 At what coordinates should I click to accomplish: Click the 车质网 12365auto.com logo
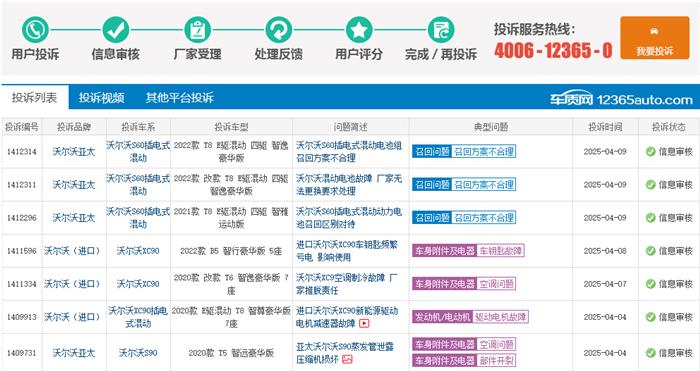point(621,99)
